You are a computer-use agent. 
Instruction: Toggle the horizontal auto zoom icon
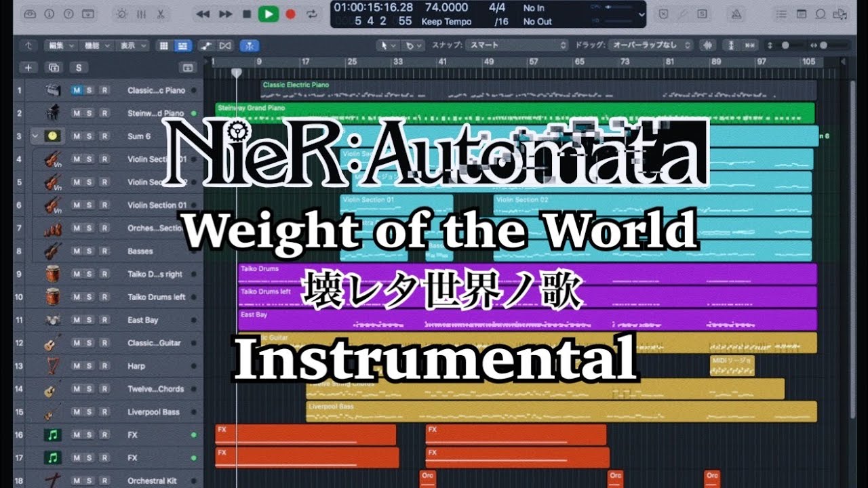pos(750,45)
